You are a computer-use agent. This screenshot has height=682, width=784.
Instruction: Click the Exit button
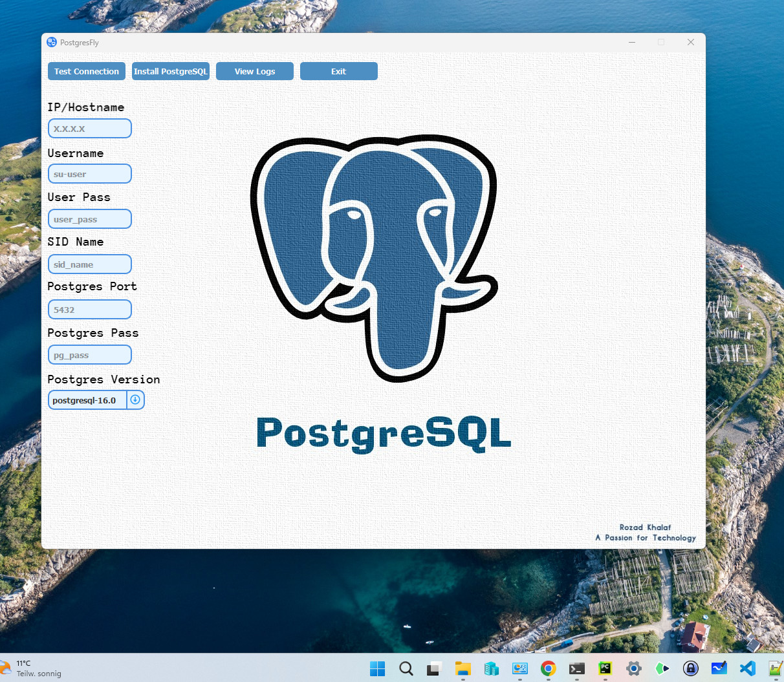[339, 71]
